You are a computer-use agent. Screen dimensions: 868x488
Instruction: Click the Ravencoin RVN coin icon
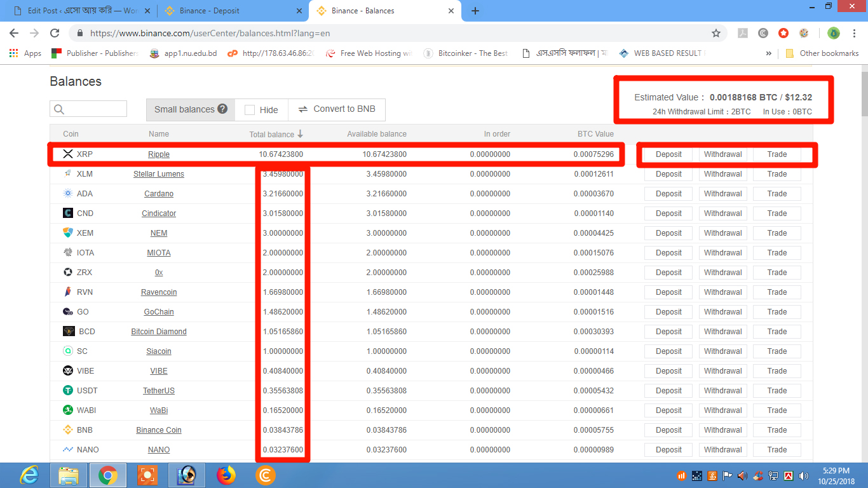point(68,292)
